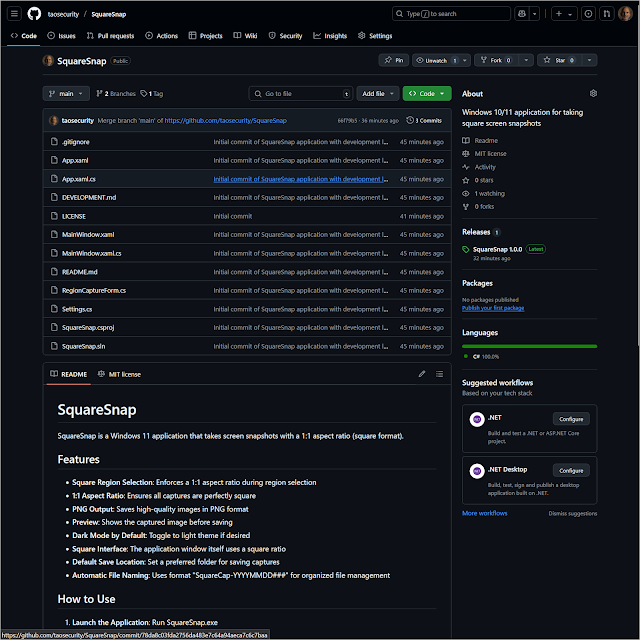Screen dimensions: 640x640
Task: Open the DEVELOPMENT.md file
Action: pyautogui.click(x=89, y=198)
